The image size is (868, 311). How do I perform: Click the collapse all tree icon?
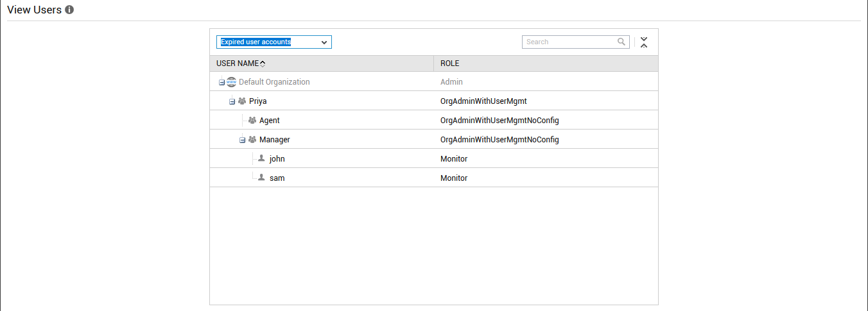(x=644, y=42)
